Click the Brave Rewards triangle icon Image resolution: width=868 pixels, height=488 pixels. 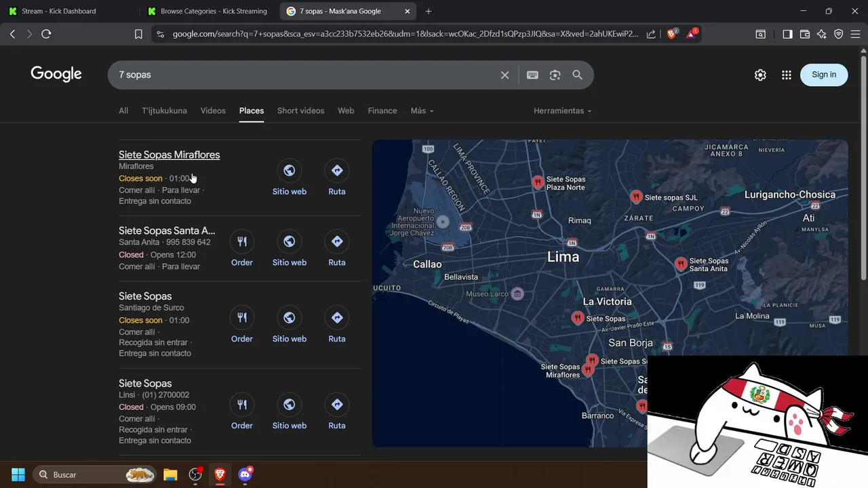pyautogui.click(x=692, y=34)
